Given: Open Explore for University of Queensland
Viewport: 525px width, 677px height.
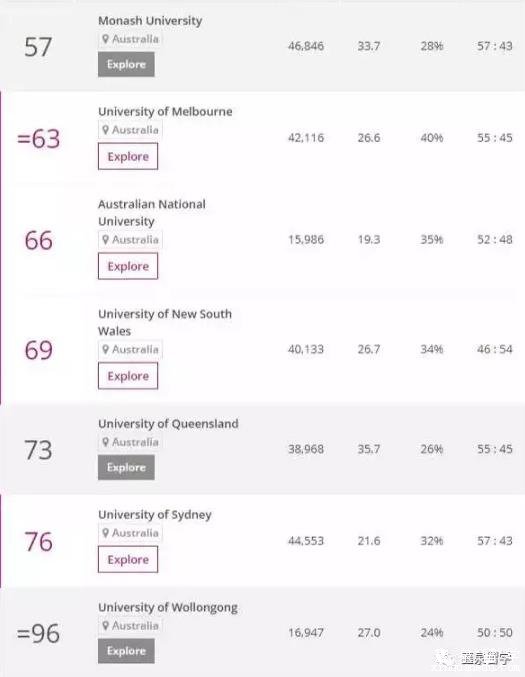Looking at the screenshot, I should (x=126, y=468).
